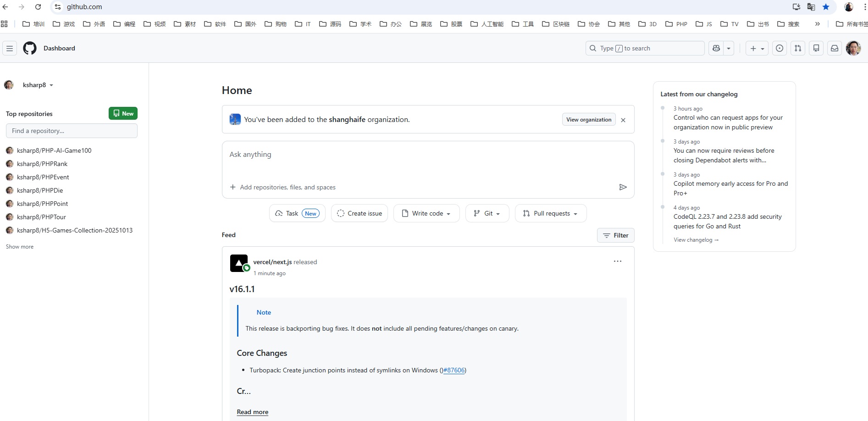Dismiss the shanghaife organization notice

click(x=623, y=120)
